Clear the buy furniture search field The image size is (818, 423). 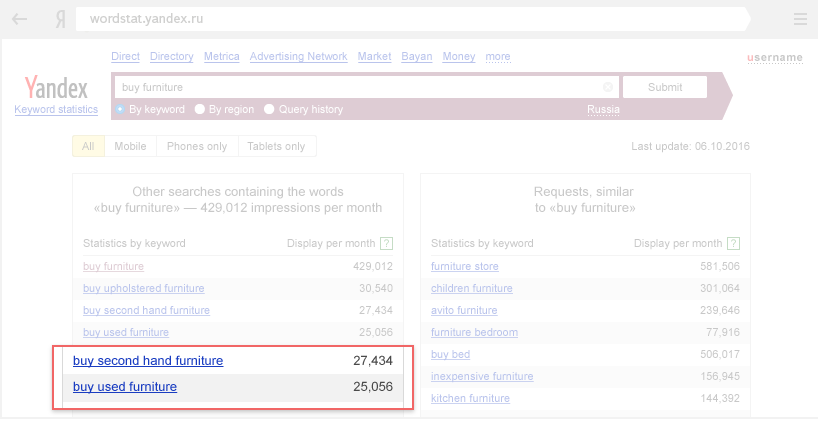pos(608,87)
